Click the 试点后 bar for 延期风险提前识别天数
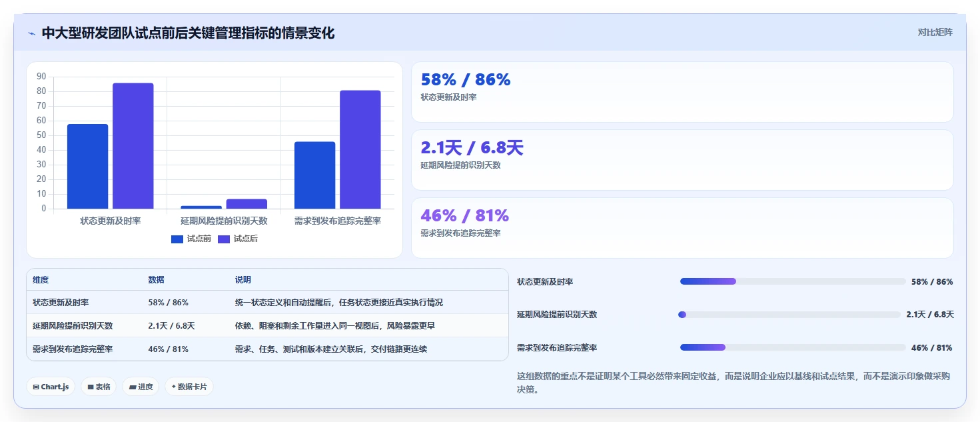This screenshot has height=422, width=980. [x=246, y=204]
